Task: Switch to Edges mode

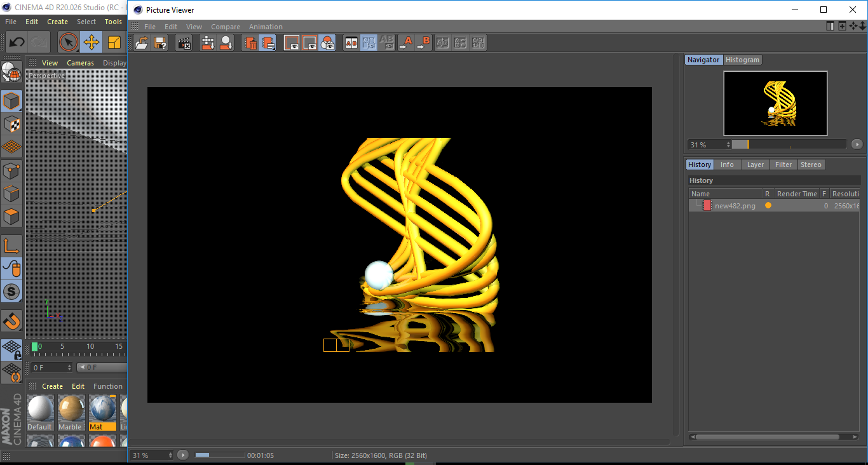Action: (11, 193)
